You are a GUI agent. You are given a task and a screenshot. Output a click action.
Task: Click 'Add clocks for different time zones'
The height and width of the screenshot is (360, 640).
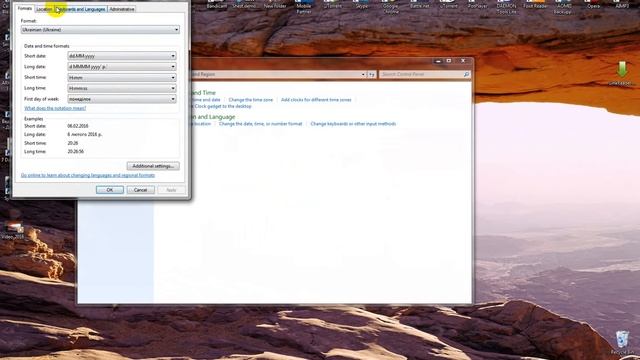[x=316, y=100]
